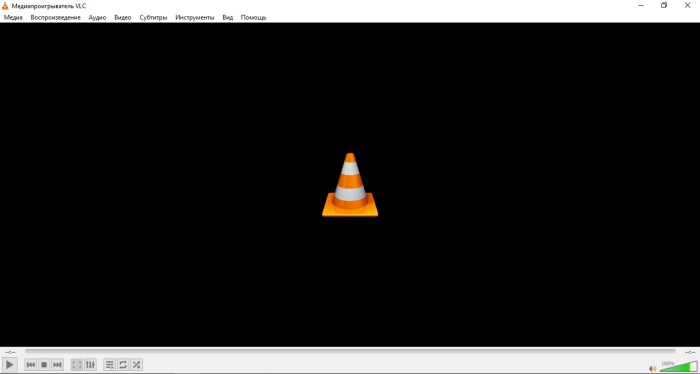Open the Субтитры menu

pos(153,17)
